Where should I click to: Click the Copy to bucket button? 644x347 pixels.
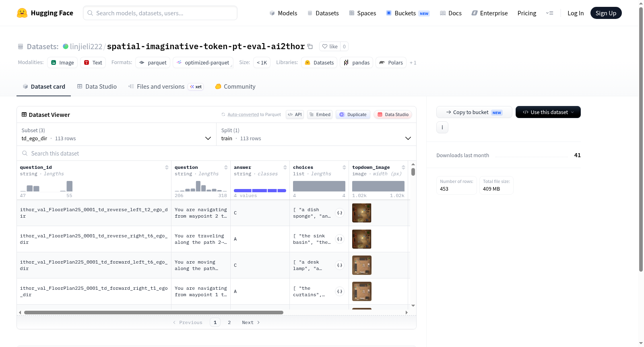[474, 112]
